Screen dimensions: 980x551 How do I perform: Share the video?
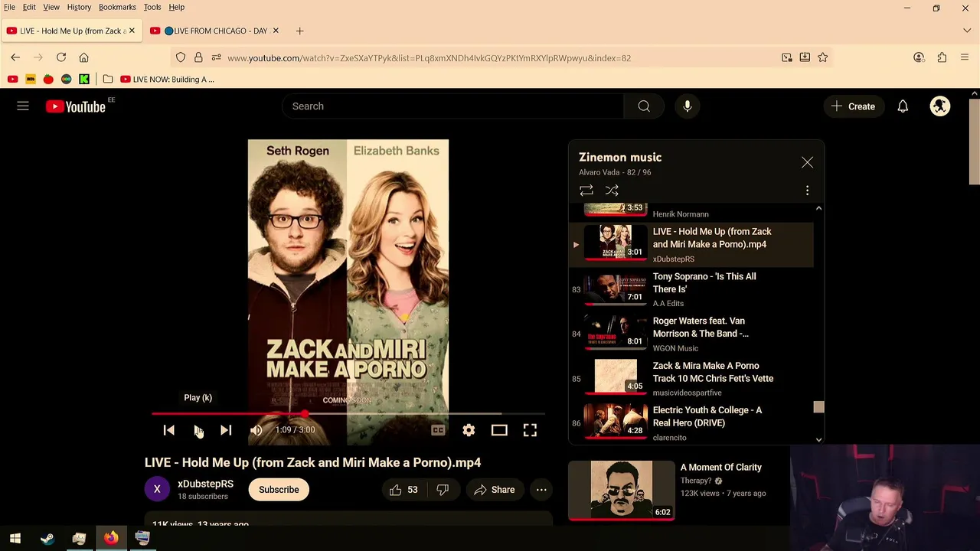point(494,490)
